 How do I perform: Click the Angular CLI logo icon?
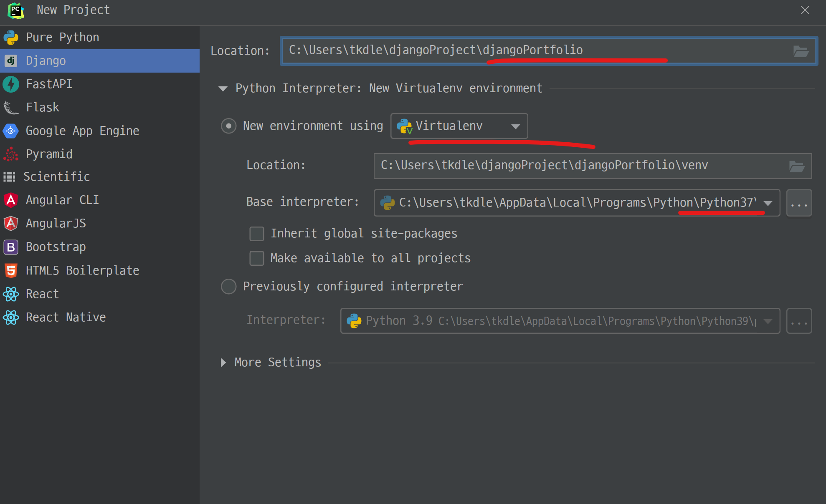pyautogui.click(x=11, y=200)
